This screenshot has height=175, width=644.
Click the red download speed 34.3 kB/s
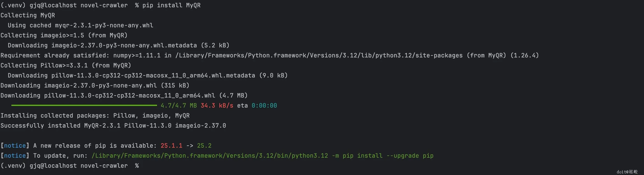(x=217, y=106)
